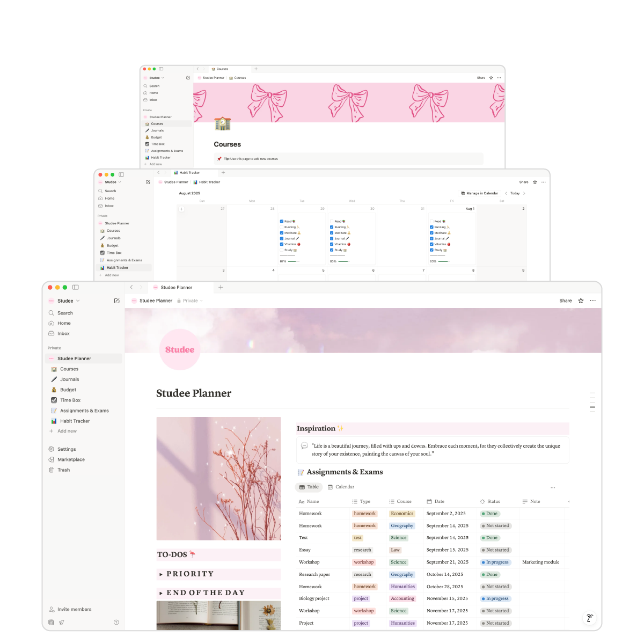Image resolution: width=644 pixels, height=644 pixels.
Task: Open Trash in the sidebar
Action: (63, 470)
